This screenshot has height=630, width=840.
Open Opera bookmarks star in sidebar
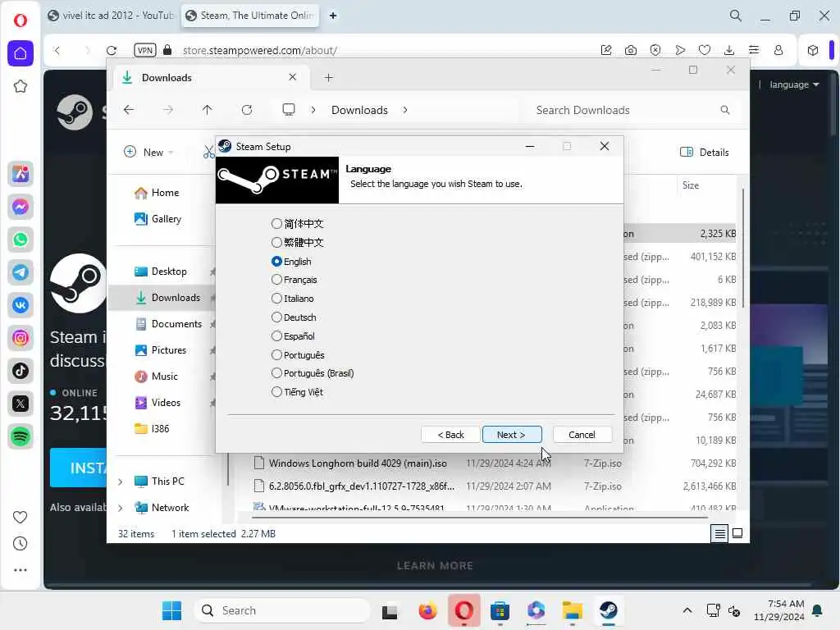(x=21, y=86)
